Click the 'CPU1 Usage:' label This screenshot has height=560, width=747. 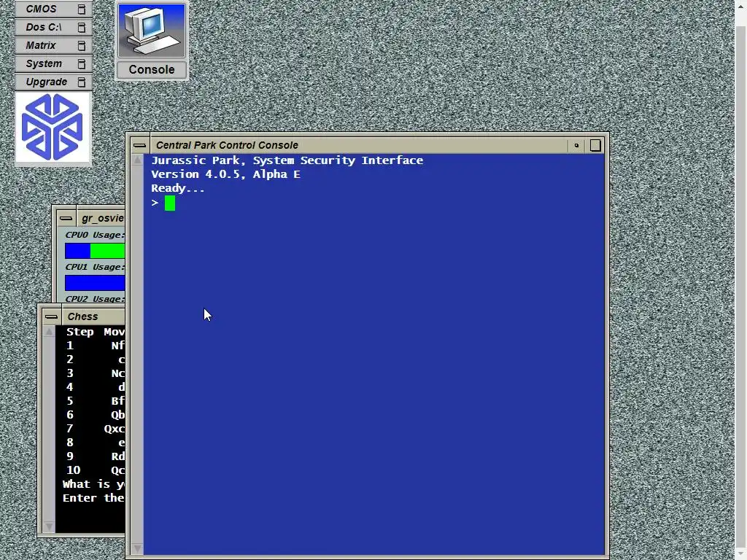95,267
